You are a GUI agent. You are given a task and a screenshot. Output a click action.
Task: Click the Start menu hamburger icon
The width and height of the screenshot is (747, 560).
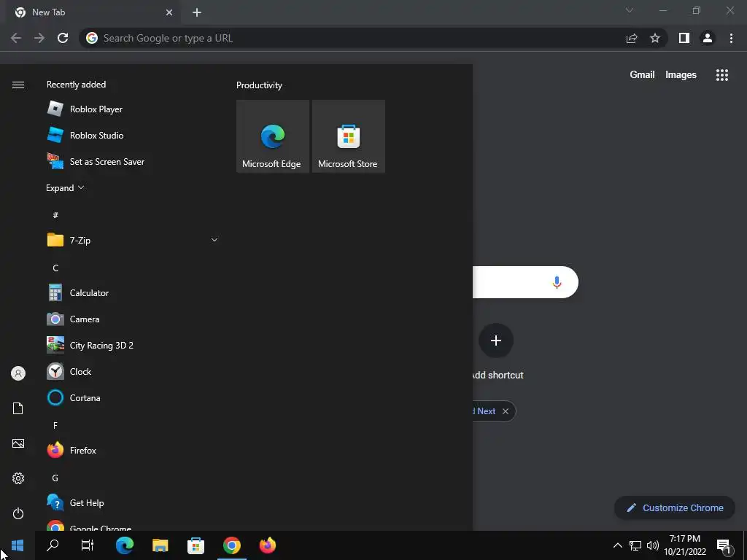pos(18,85)
